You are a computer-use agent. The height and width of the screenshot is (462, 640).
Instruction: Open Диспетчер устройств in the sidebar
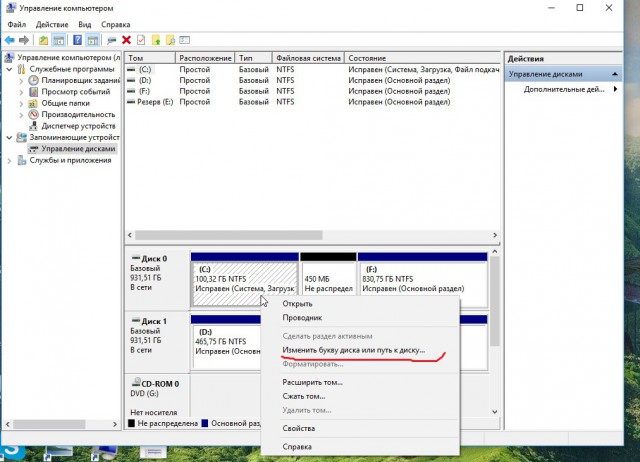79,126
